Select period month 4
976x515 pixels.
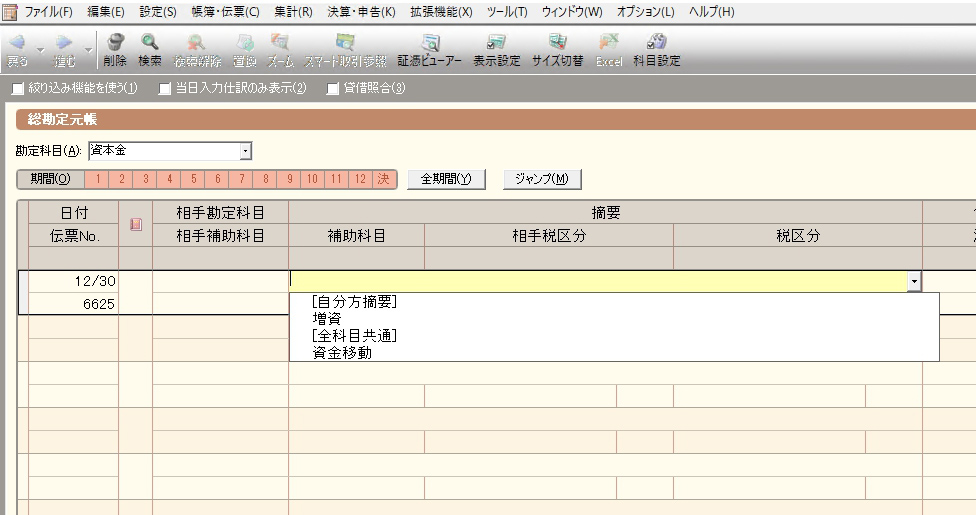coord(169,179)
